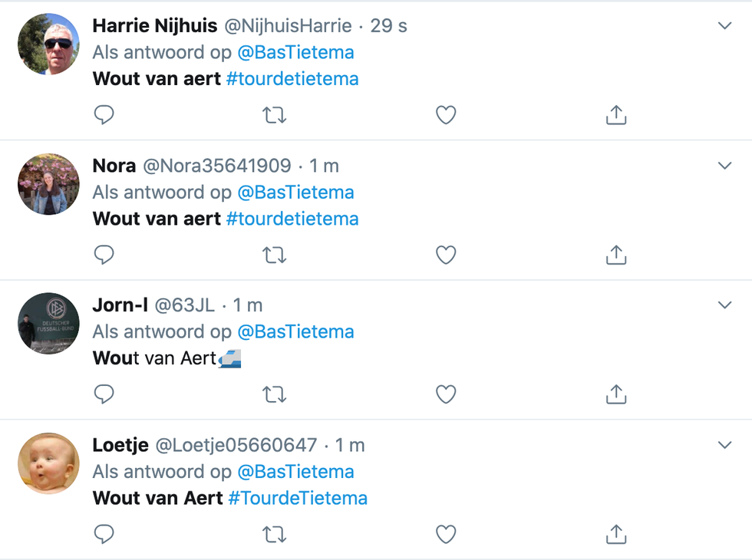752x560 pixels.
Task: Reply to Jorn-l's tweet
Action: pyautogui.click(x=104, y=394)
